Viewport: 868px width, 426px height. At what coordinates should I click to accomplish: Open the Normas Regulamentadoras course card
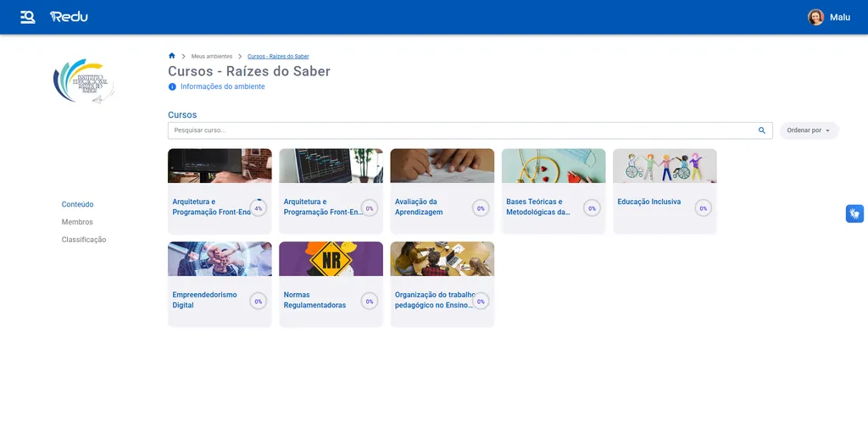331,284
